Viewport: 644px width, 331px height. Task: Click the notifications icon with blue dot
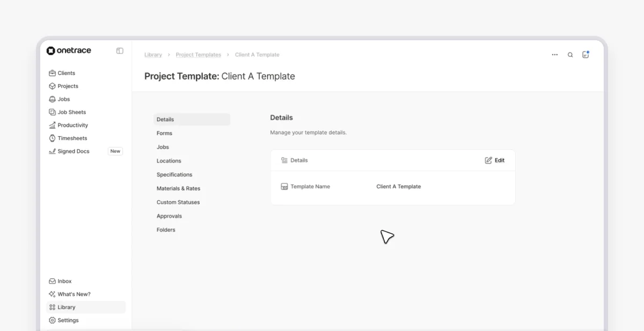click(x=585, y=54)
